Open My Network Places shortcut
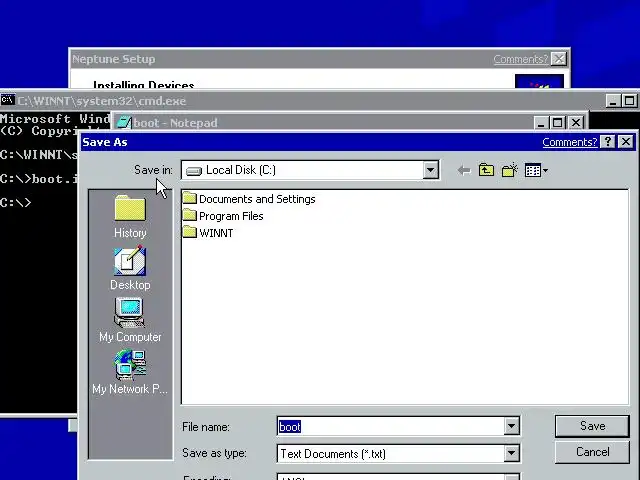The image size is (640, 480). click(130, 372)
